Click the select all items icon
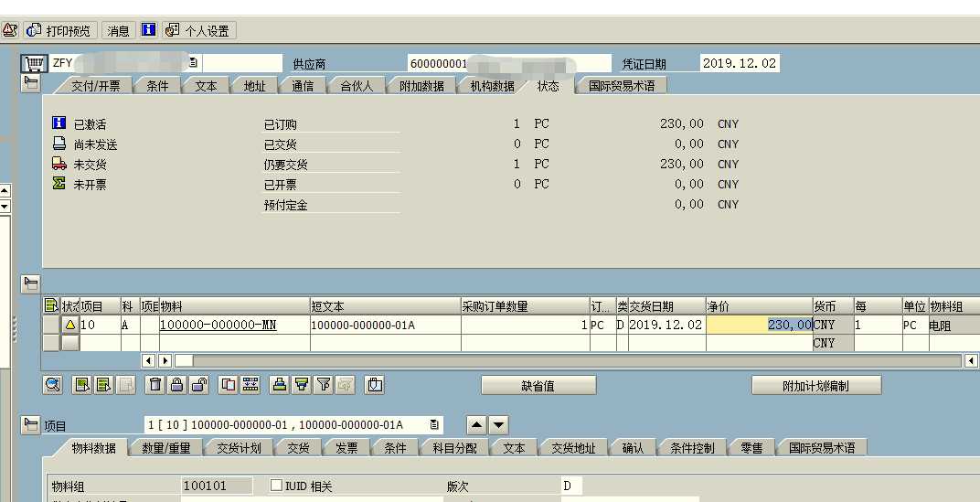The image size is (980, 502). tap(82, 384)
